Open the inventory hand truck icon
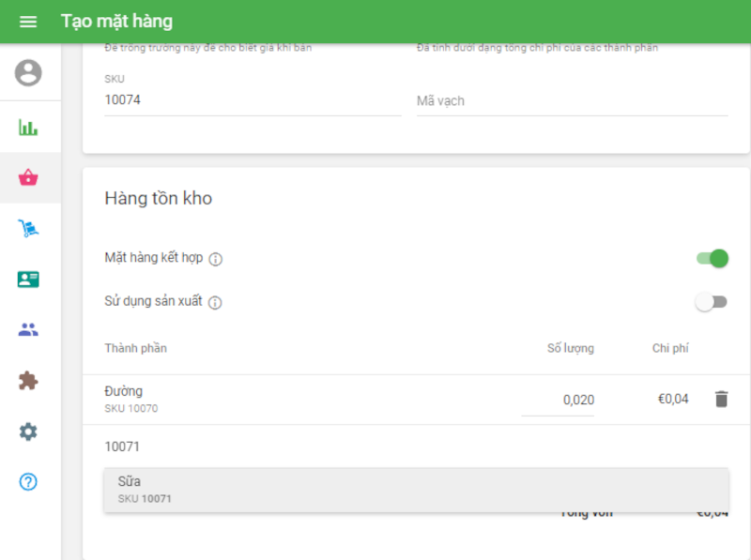The height and width of the screenshot is (560, 751). [29, 228]
